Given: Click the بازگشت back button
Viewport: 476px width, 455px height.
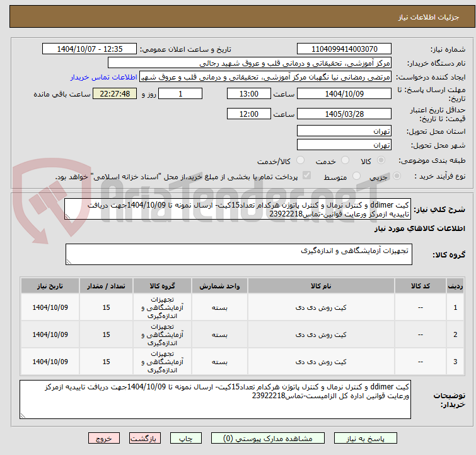Looking at the screenshot, I should point(144,438).
